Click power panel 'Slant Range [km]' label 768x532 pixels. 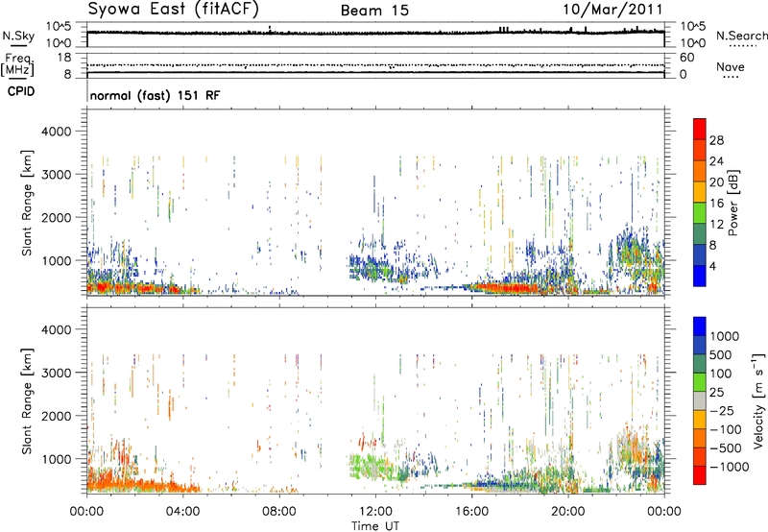click(27, 203)
